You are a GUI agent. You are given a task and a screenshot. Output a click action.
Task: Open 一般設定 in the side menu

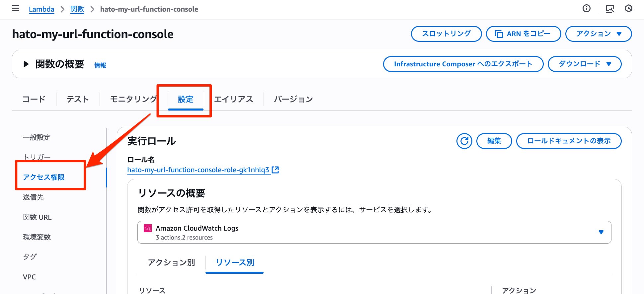pyautogui.click(x=37, y=137)
